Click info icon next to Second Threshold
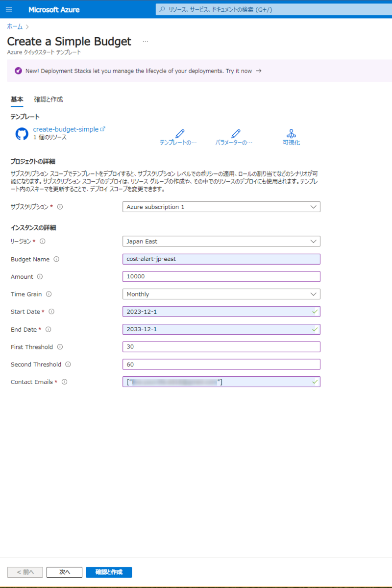This screenshot has height=588, width=392. [68, 365]
